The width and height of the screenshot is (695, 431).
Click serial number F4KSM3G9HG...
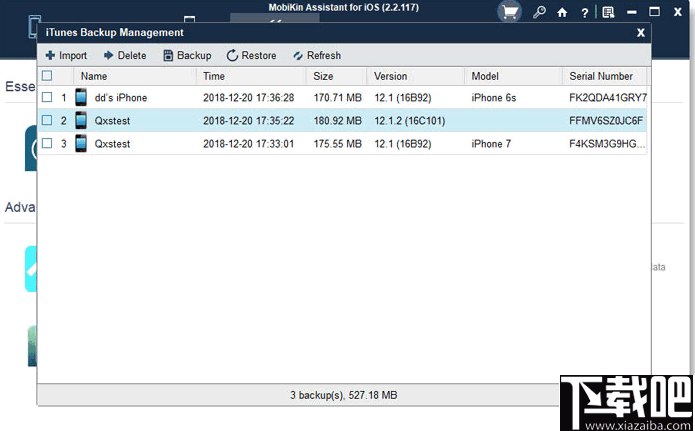coord(607,144)
